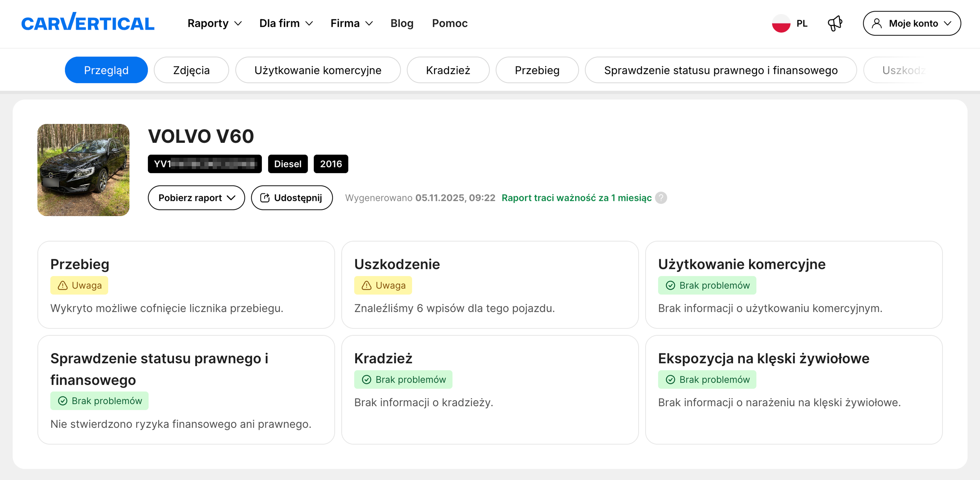Click the Uwaga badge in Uszkodzenie card
This screenshot has height=480, width=980.
pos(383,285)
